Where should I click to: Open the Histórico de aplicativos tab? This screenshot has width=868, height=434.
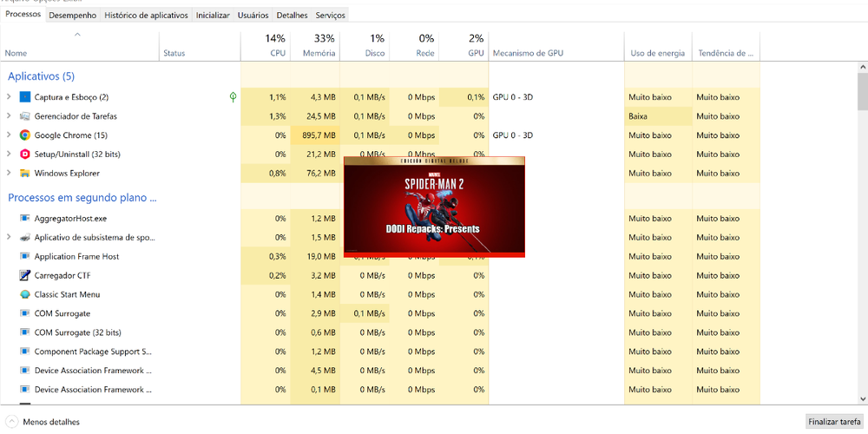146,15
